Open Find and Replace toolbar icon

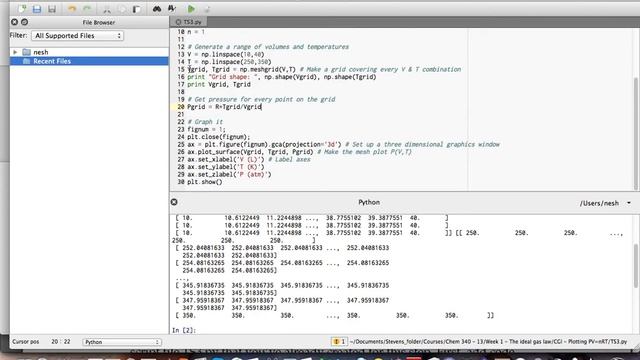pyautogui.click(x=172, y=9)
